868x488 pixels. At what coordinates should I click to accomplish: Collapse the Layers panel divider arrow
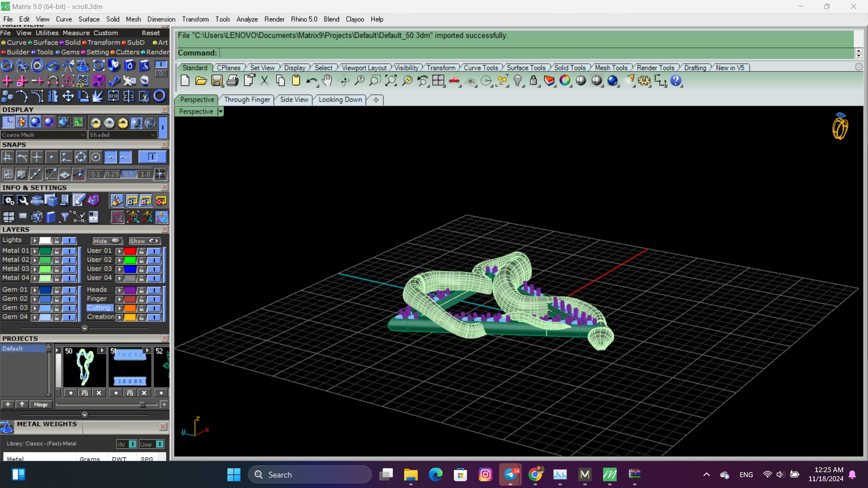[85, 328]
